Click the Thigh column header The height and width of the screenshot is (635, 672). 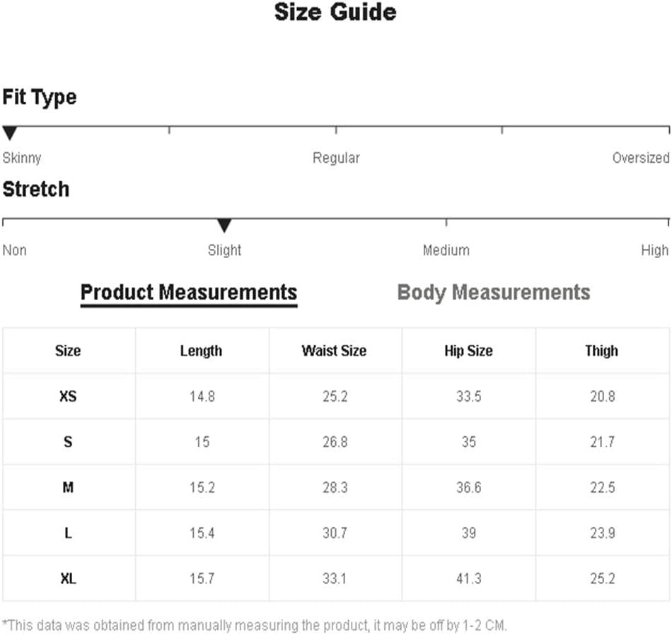[602, 351]
